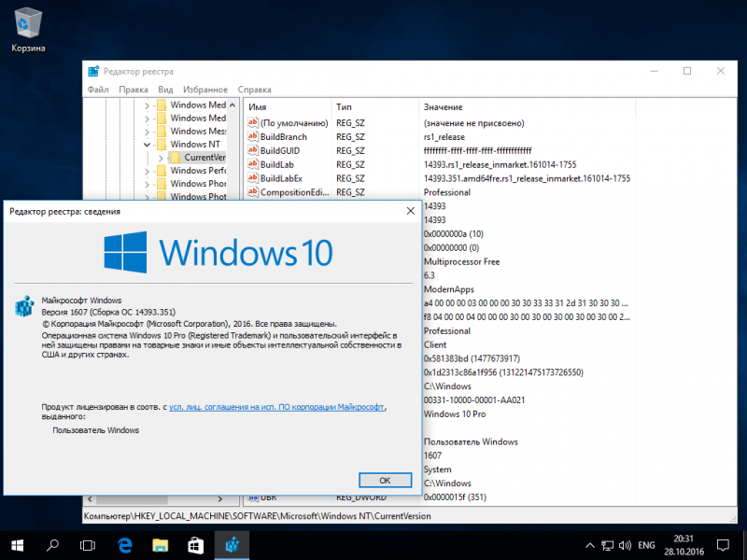Open the Правка menu
747x560 pixels.
[x=134, y=90]
